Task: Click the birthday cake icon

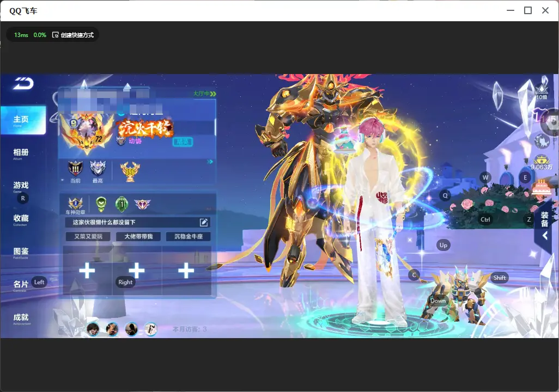Action: 542,187
